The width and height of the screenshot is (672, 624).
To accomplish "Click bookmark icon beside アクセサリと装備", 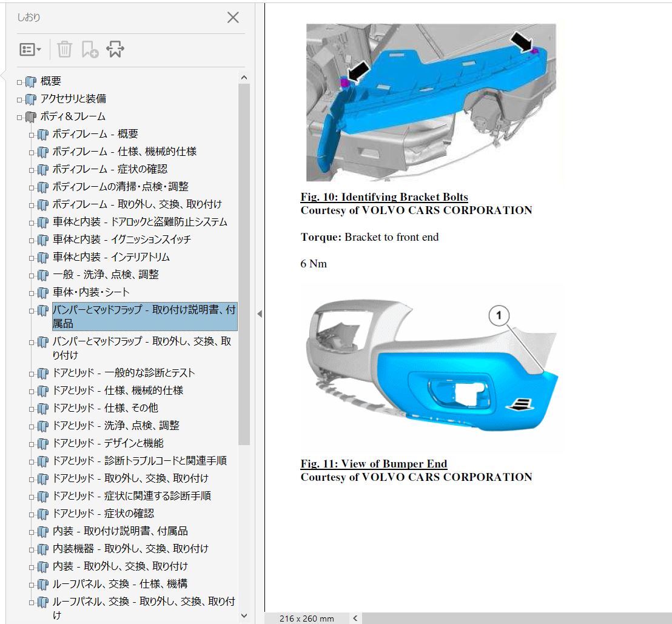I will pos(31,99).
